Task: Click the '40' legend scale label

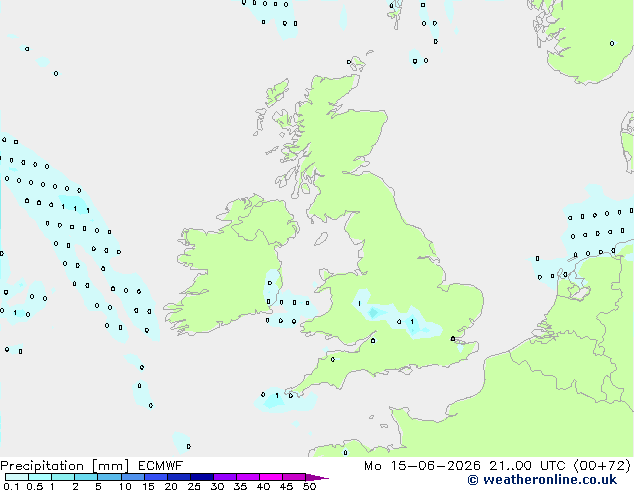Action: coord(263,486)
